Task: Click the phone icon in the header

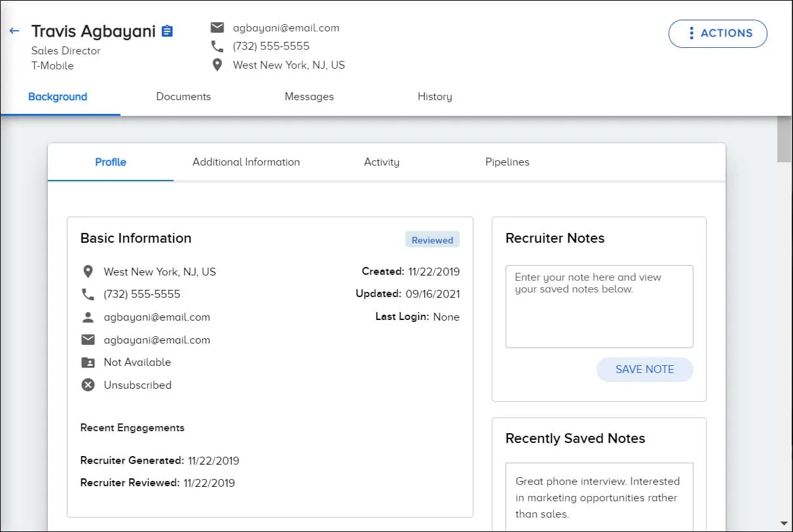Action: point(217,46)
